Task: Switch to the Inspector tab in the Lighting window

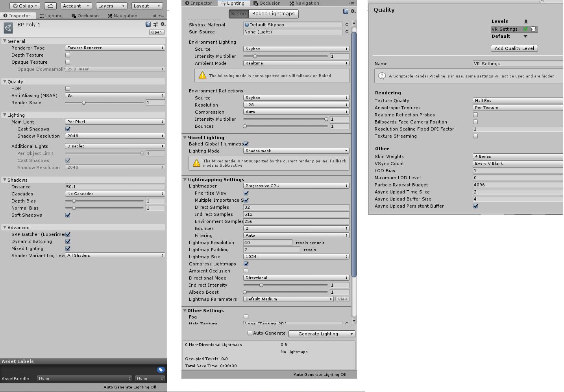Action: click(199, 3)
